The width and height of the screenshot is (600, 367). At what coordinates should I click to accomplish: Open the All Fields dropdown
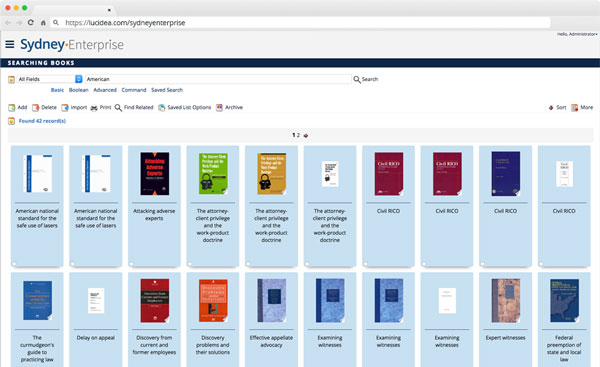(50, 79)
